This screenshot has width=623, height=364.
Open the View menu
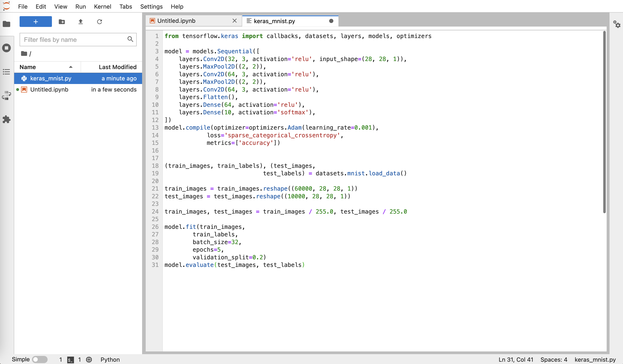click(61, 6)
